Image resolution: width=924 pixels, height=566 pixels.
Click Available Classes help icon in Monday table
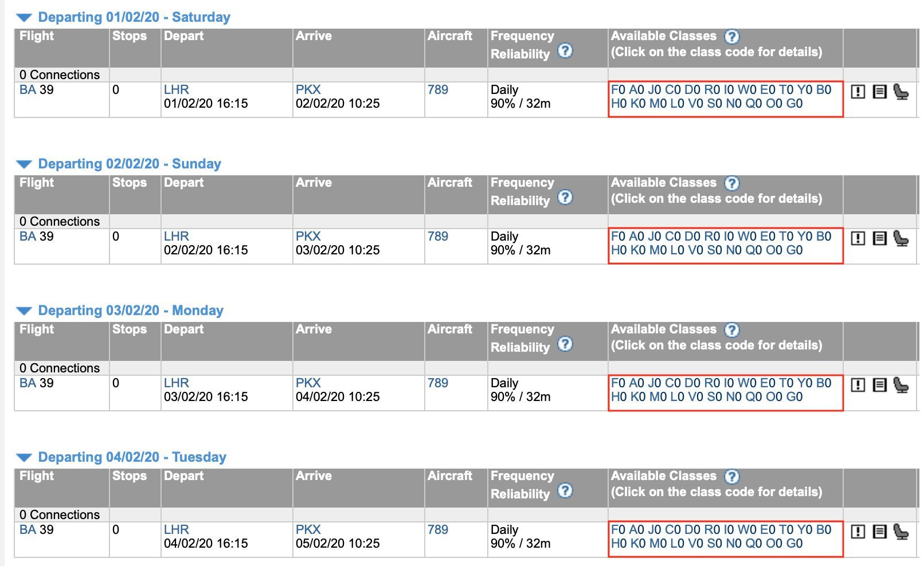click(x=732, y=330)
